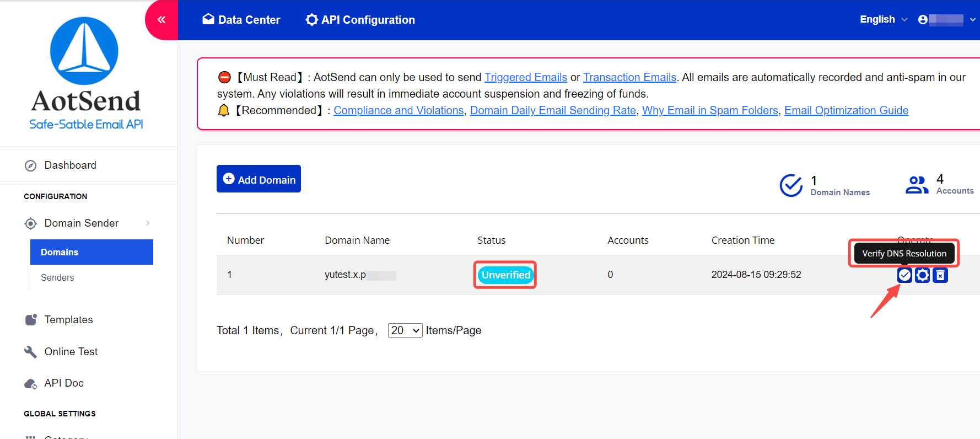Click the Domain Sender target icon

(31, 223)
